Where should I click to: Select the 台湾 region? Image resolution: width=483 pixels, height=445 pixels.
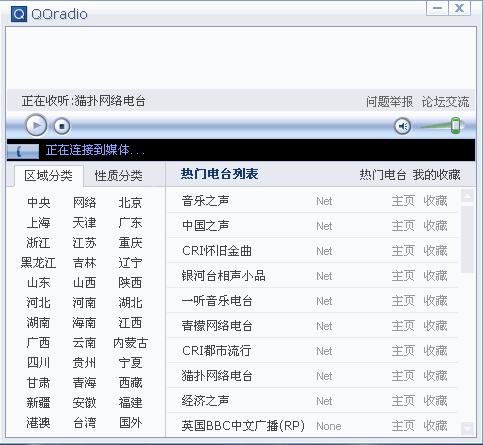tap(85, 423)
